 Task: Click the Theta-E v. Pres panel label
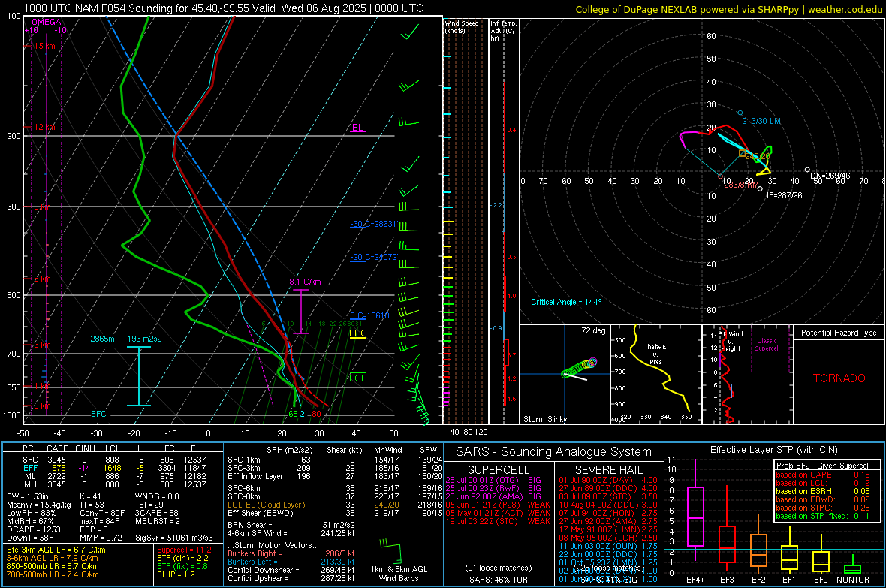click(655, 354)
